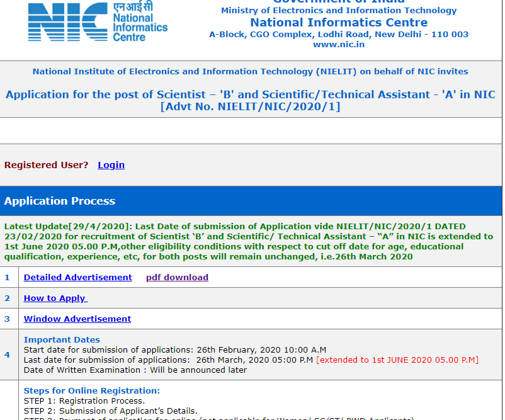Click the Registered User? label
The width and height of the screenshot is (505, 420).
click(47, 165)
